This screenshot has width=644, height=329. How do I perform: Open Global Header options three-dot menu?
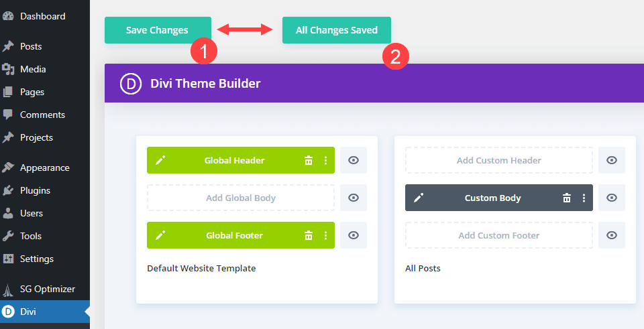click(325, 160)
